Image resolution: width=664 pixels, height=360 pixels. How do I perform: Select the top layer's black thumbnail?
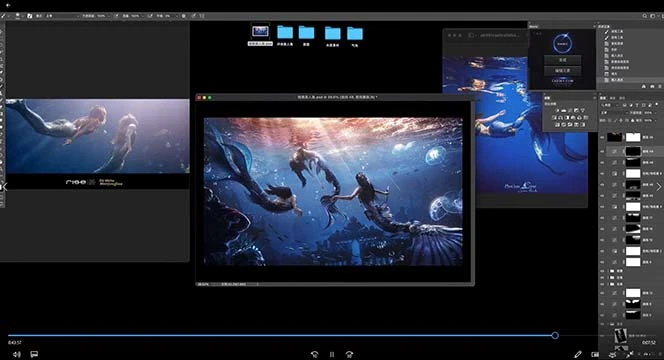click(614, 137)
